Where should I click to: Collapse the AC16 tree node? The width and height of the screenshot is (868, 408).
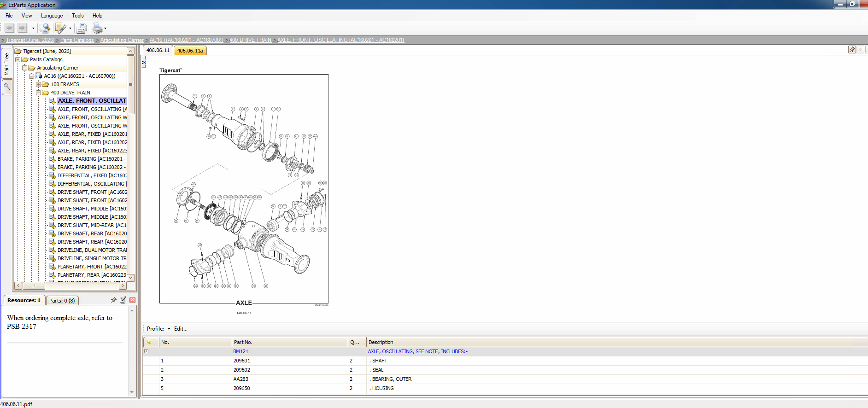[32, 76]
